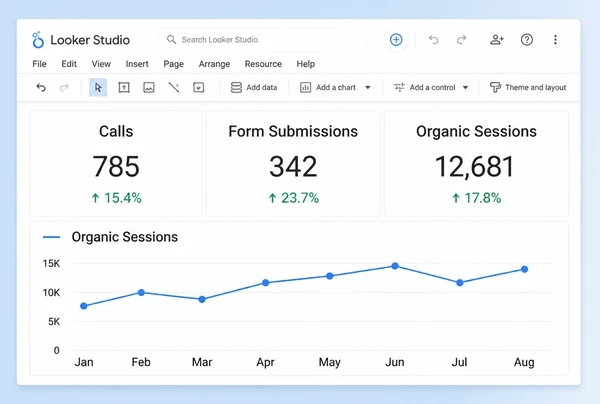Click the header redo arrow icon
600x404 pixels.
pos(462,39)
